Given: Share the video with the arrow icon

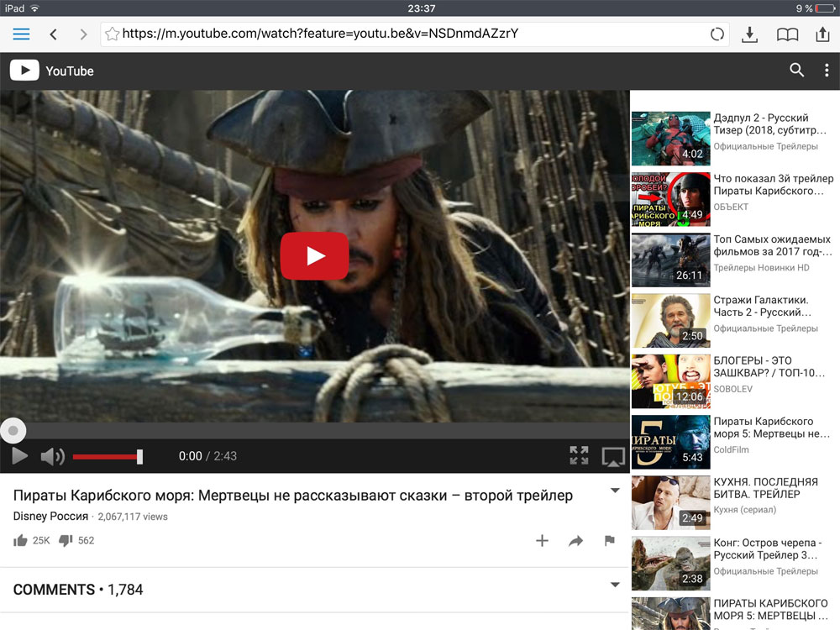Looking at the screenshot, I should [576, 541].
